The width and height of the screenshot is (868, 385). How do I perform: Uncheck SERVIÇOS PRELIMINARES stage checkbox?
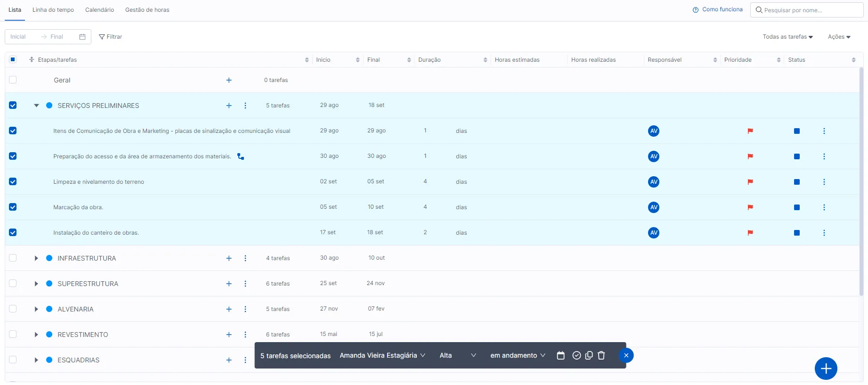(13, 106)
